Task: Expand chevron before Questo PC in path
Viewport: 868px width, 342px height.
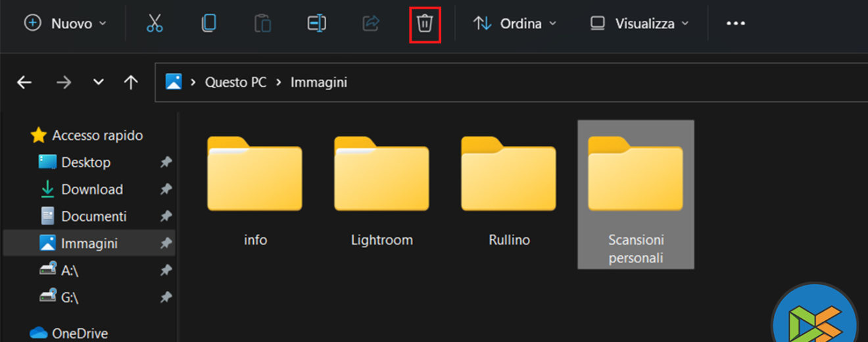Action: click(x=193, y=82)
